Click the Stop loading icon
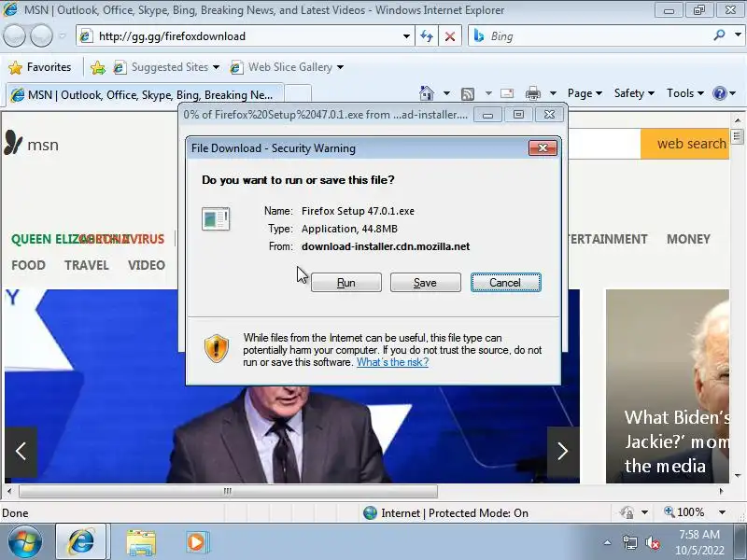 pyautogui.click(x=449, y=36)
